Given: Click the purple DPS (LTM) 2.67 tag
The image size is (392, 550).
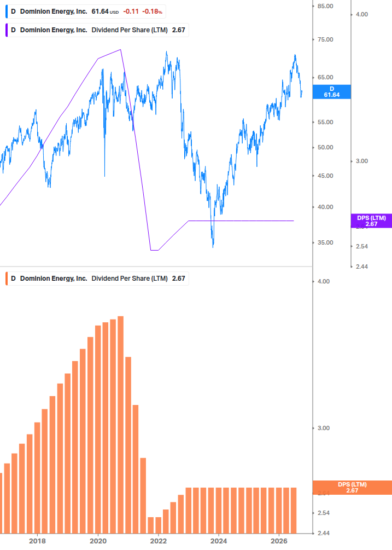Looking at the screenshot, I should 371,221.
